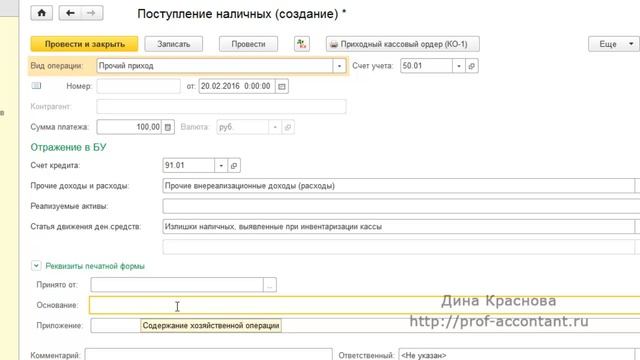Image resolution: width=640 pixels, height=360 pixels.
Task: Click Прочие доходы и расходы field
Action: click(x=398, y=186)
